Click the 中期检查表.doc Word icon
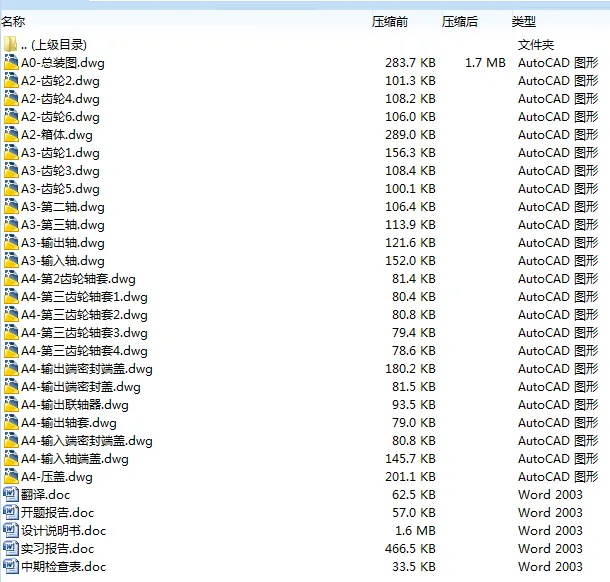This screenshot has height=582, width=610. pos(11,566)
